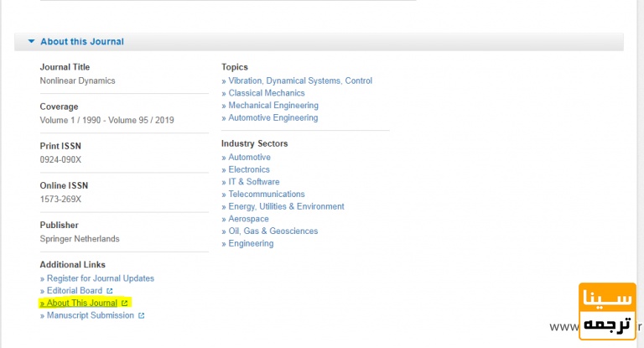The image size is (644, 348).
Task: Collapse the About this Journal section arrow
Action: (x=31, y=41)
